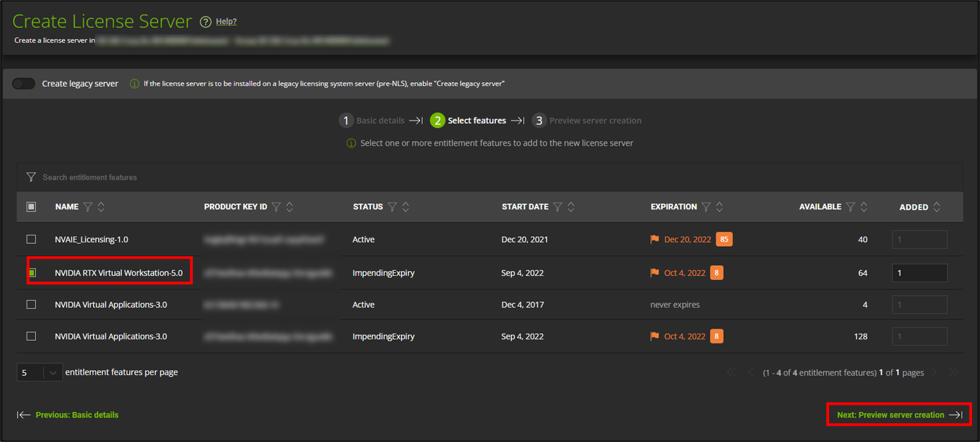Image resolution: width=980 pixels, height=442 pixels.
Task: Filter the PRODUCT KEY ID column
Action: 276,206
